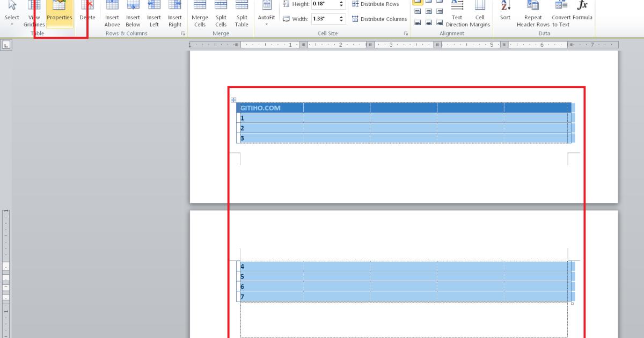Adjust the Height spinner arrows
Screen dimensions: 644x338
(x=342, y=4)
